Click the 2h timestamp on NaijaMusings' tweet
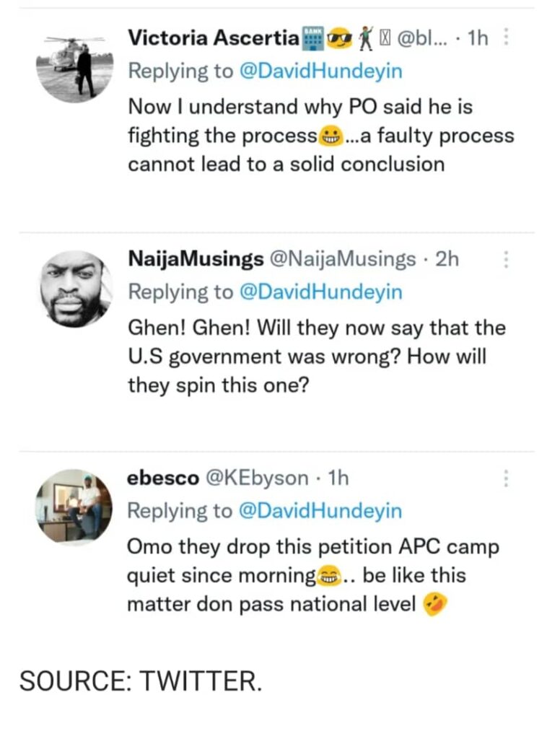 coord(447,259)
